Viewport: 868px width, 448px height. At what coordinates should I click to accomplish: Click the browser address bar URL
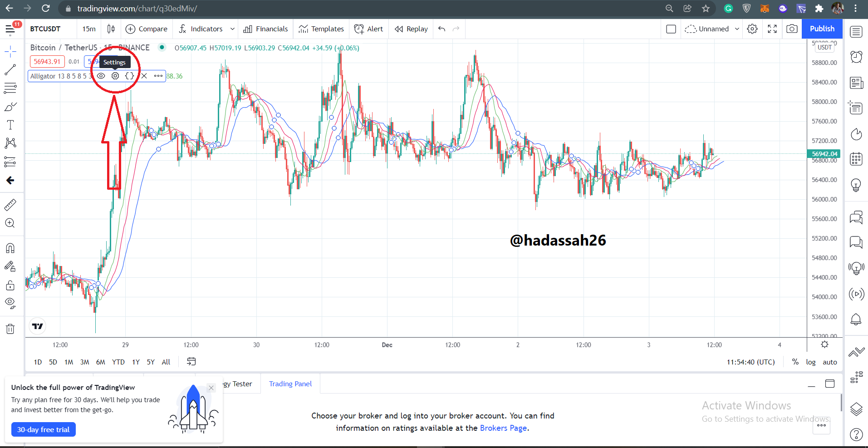click(x=137, y=9)
